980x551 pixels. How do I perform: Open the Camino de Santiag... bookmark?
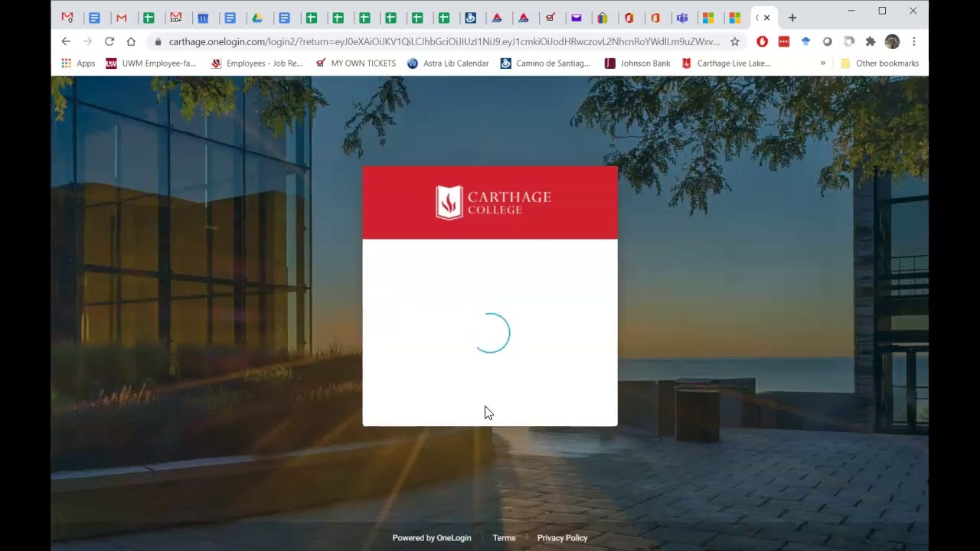coord(545,64)
